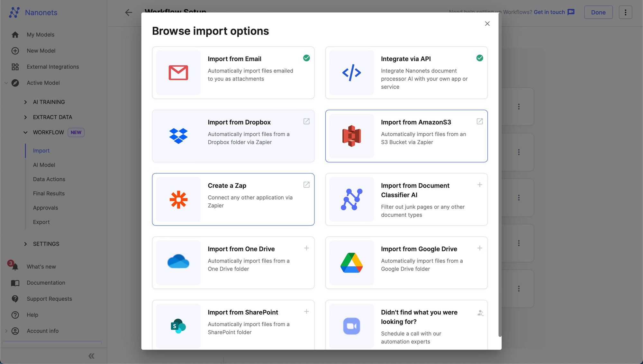Click the SharePoint logo icon
Viewport: 643px width, 364px height.
[x=178, y=326]
